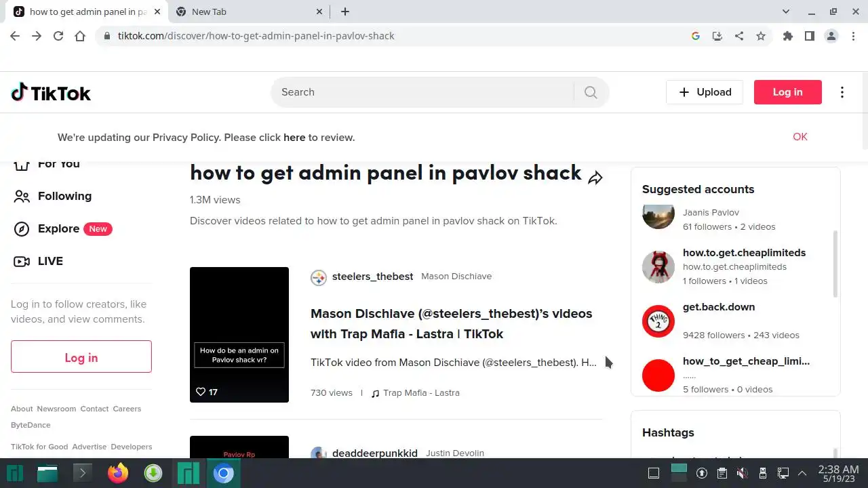
Task: Click the Explore compass icon
Action: (x=22, y=229)
